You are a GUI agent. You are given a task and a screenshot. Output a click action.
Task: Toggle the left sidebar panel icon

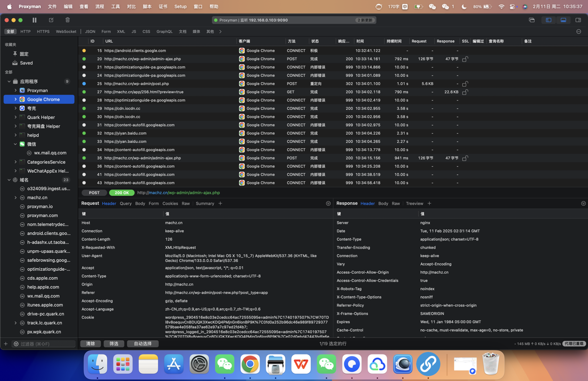[548, 20]
